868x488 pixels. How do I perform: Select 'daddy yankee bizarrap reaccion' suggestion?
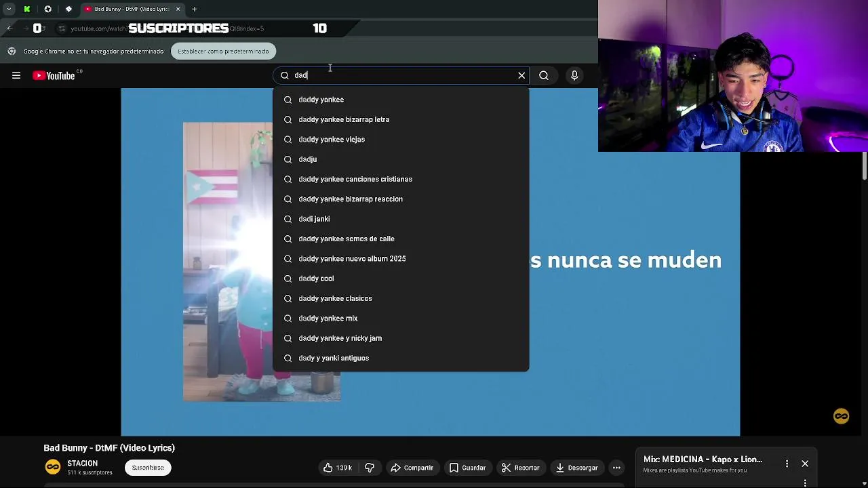click(401, 199)
